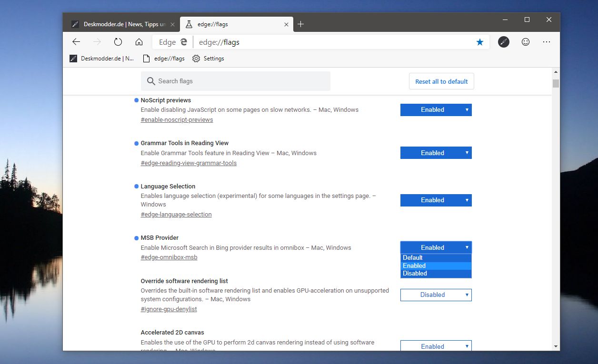
Task: Open Settings bookmark gear icon
Action: click(196, 59)
